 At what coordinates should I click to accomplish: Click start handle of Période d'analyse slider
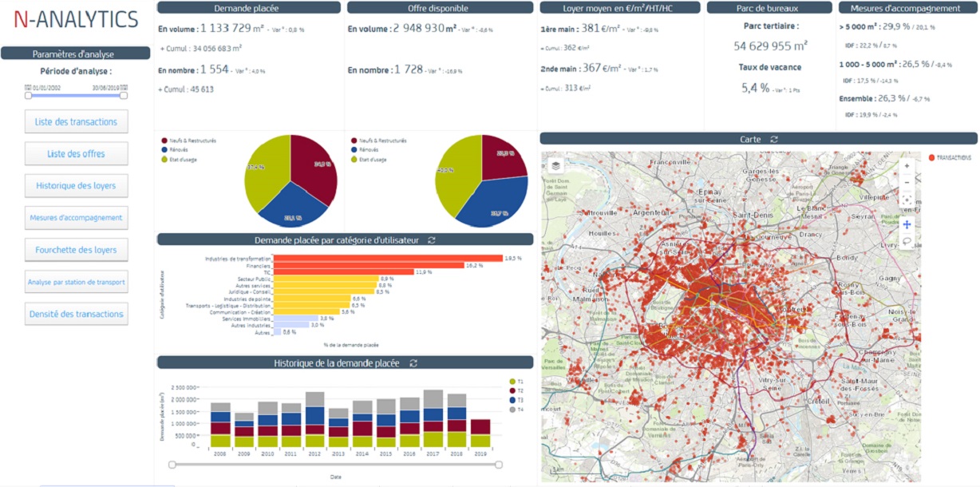coord(28,95)
